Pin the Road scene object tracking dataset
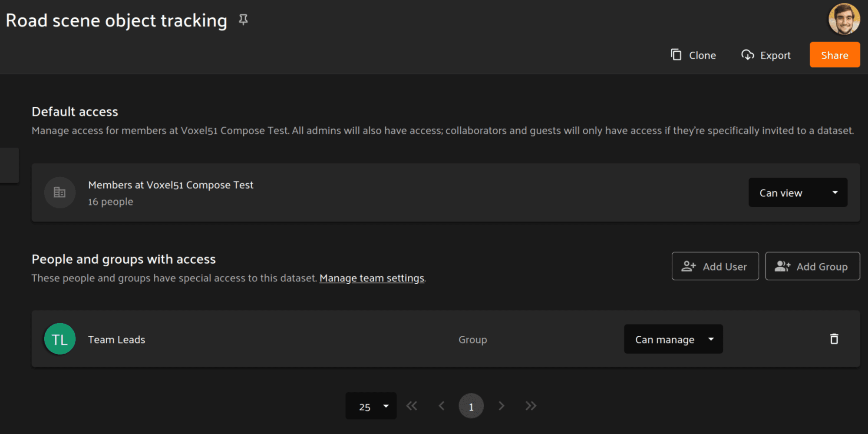 pyautogui.click(x=243, y=20)
